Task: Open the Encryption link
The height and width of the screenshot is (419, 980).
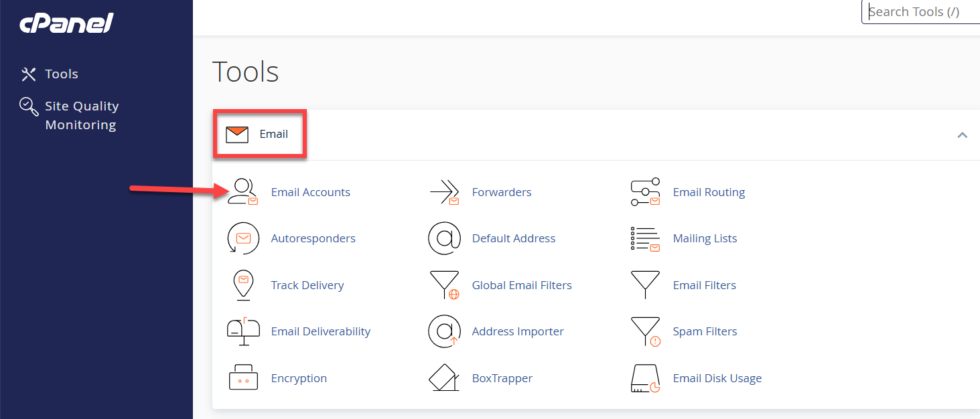Action: coord(299,378)
